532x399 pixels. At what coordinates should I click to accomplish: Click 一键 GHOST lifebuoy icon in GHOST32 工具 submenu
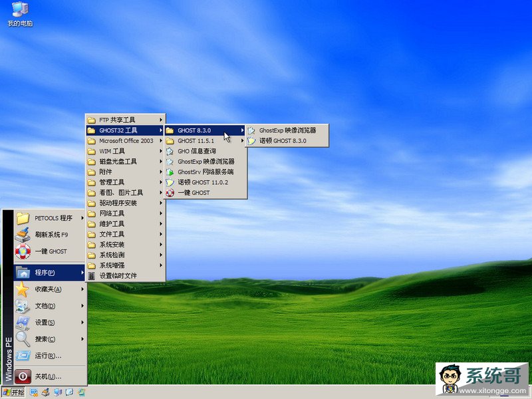pos(170,193)
